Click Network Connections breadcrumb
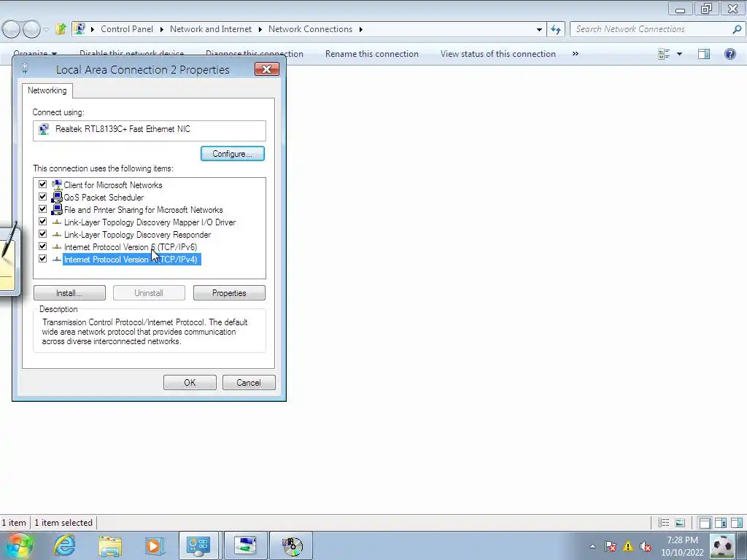This screenshot has width=747, height=560. click(310, 29)
